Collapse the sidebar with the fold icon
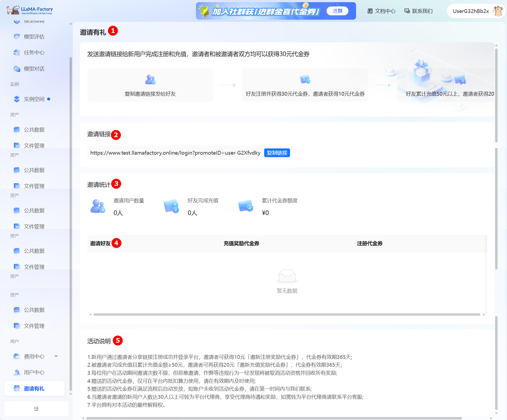This screenshot has width=507, height=420. coord(36,408)
